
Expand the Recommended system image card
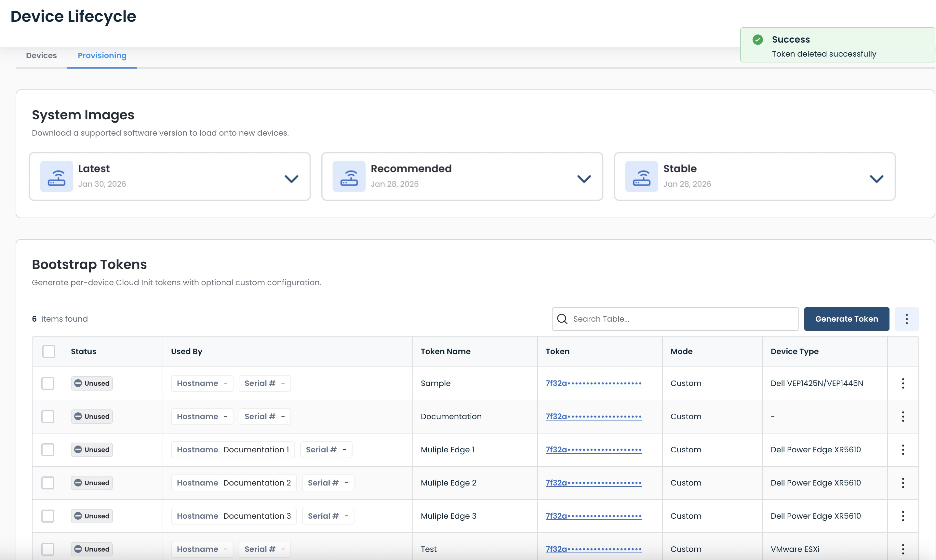click(x=584, y=179)
